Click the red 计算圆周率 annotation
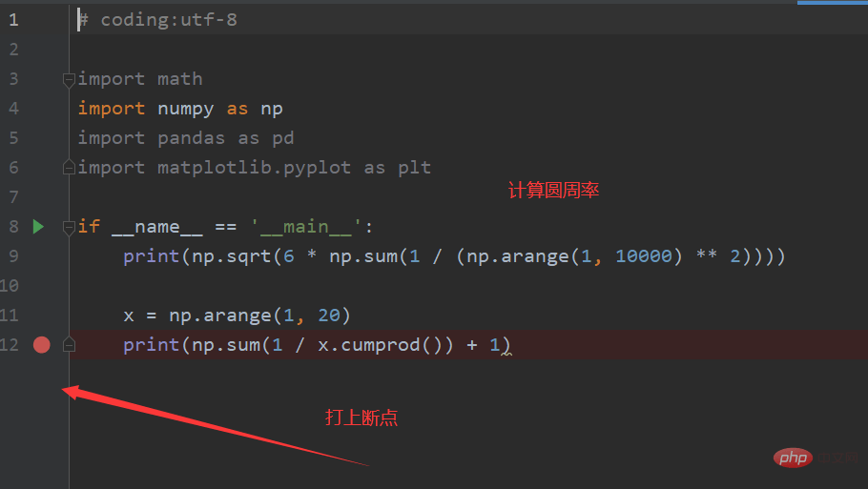Screen dimensions: 868x489 (553, 191)
